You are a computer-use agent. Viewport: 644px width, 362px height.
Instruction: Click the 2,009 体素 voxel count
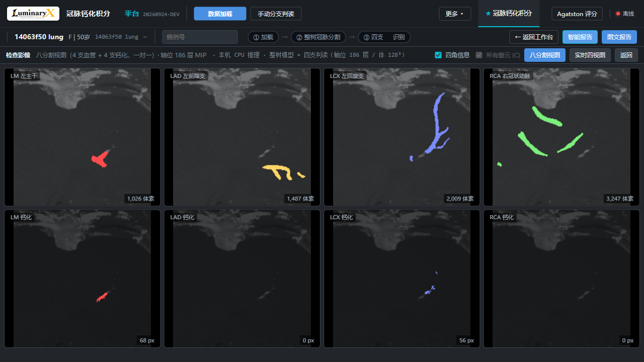point(460,199)
